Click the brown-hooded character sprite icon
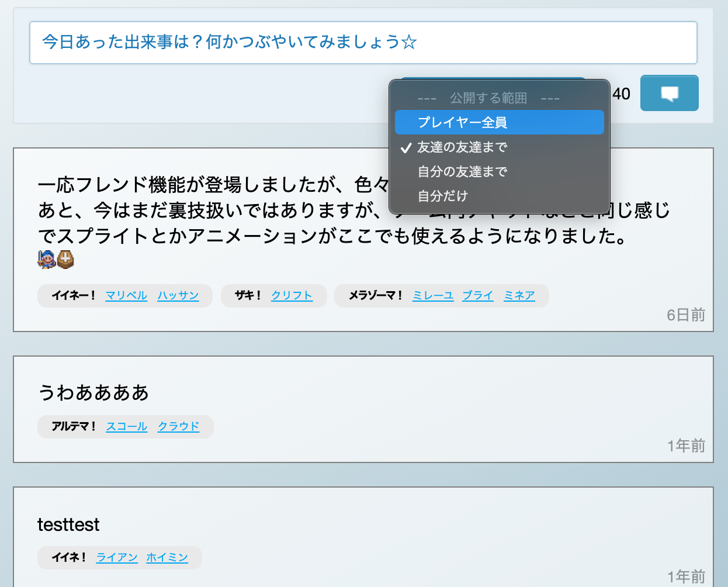728x587 pixels. click(65, 258)
